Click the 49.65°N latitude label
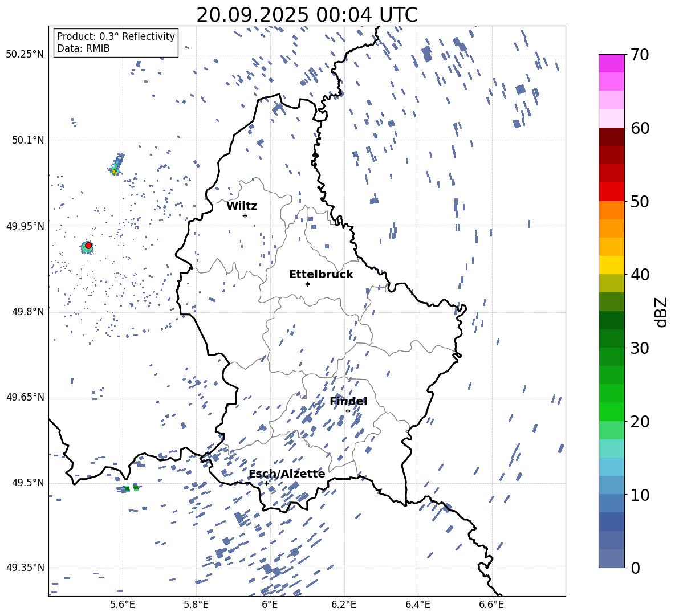The width and height of the screenshot is (675, 616). tap(25, 397)
